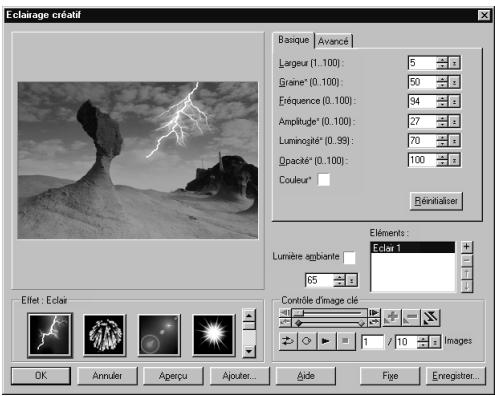Open total Images popup button

click(x=435, y=342)
